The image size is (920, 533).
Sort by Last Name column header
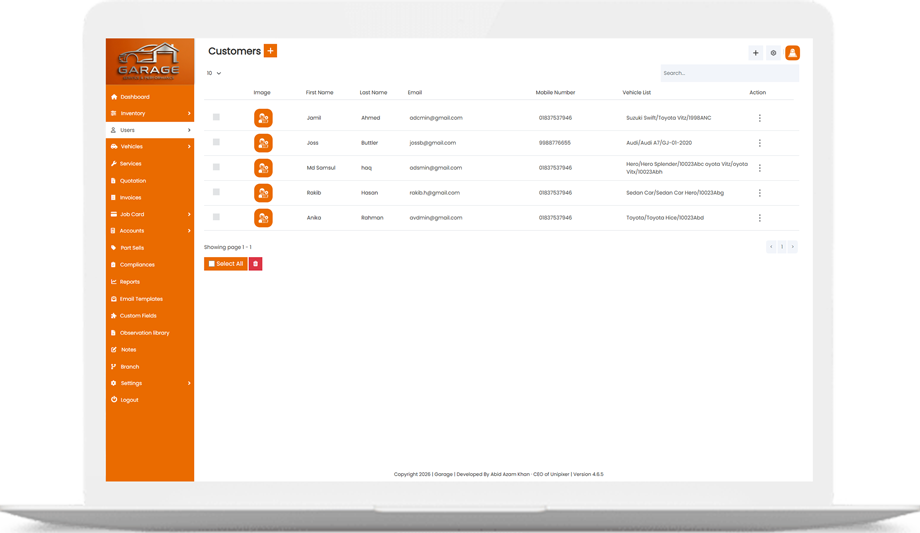(x=373, y=93)
